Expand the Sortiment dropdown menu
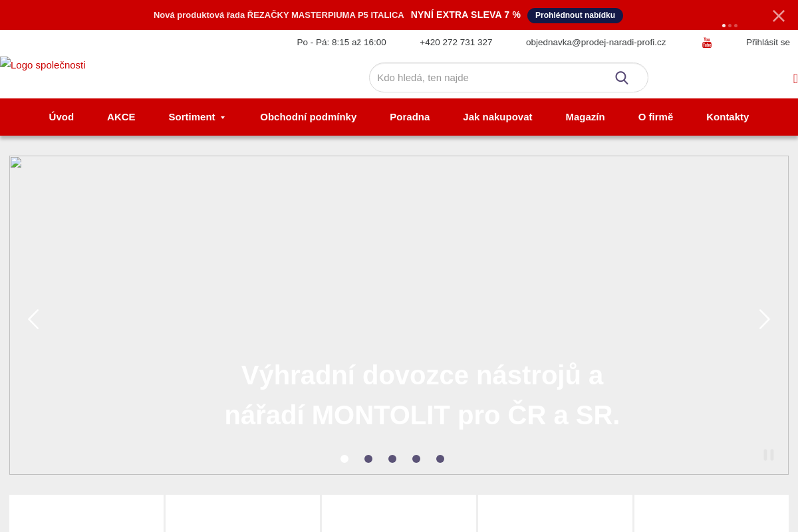 197,117
